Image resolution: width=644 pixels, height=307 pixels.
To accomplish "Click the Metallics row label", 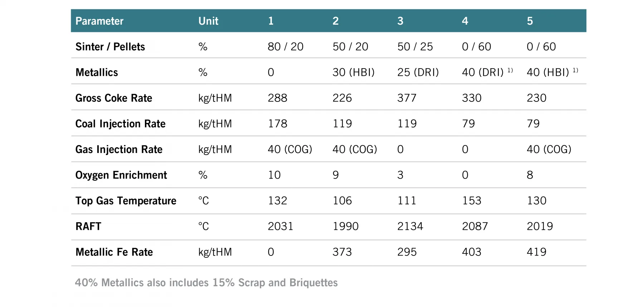I will 97,73.
